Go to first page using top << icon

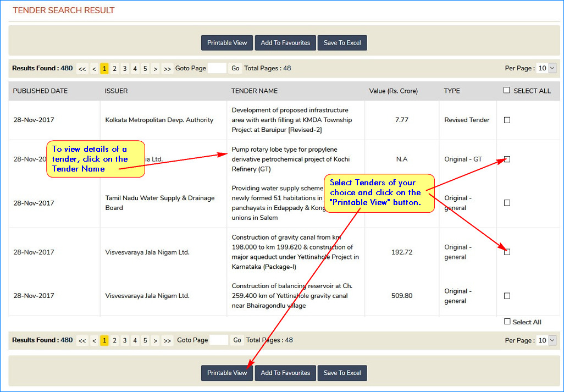pos(82,69)
